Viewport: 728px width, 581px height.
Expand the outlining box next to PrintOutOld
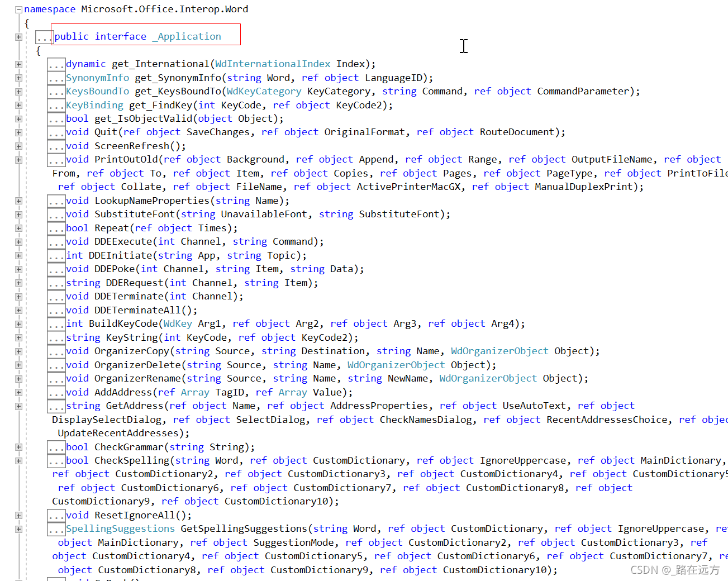(x=18, y=159)
